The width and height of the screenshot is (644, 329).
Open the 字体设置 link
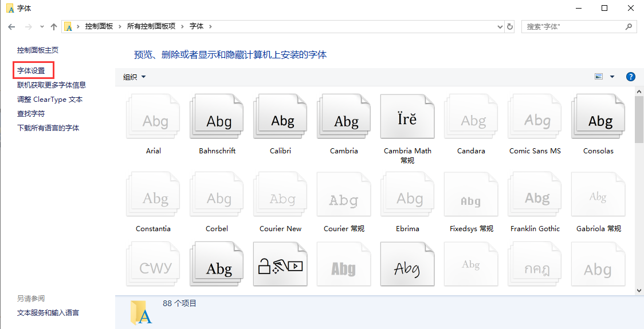(31, 71)
